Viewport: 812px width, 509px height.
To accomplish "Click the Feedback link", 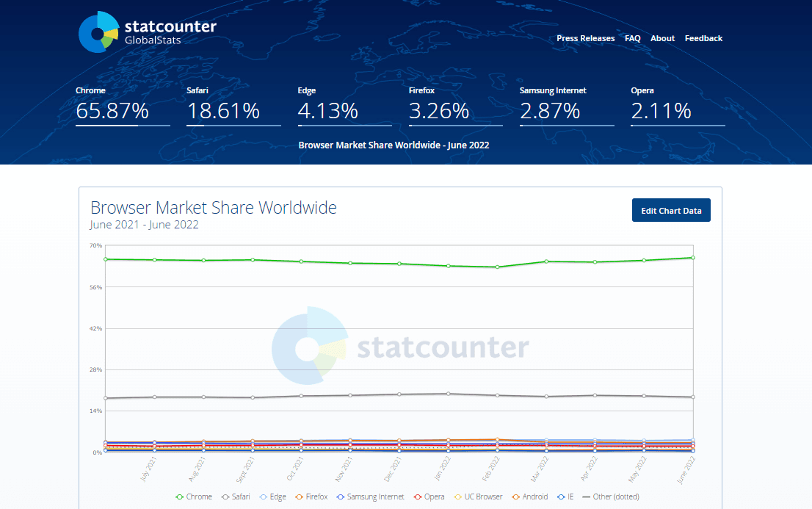I will [703, 38].
